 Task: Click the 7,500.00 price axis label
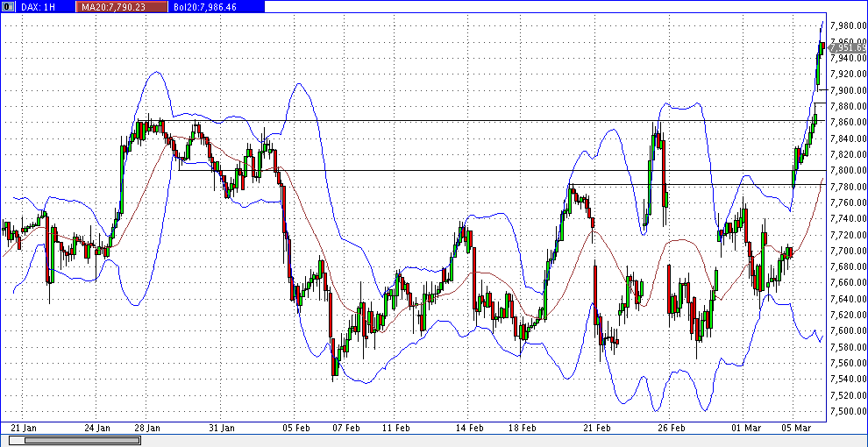pos(848,411)
